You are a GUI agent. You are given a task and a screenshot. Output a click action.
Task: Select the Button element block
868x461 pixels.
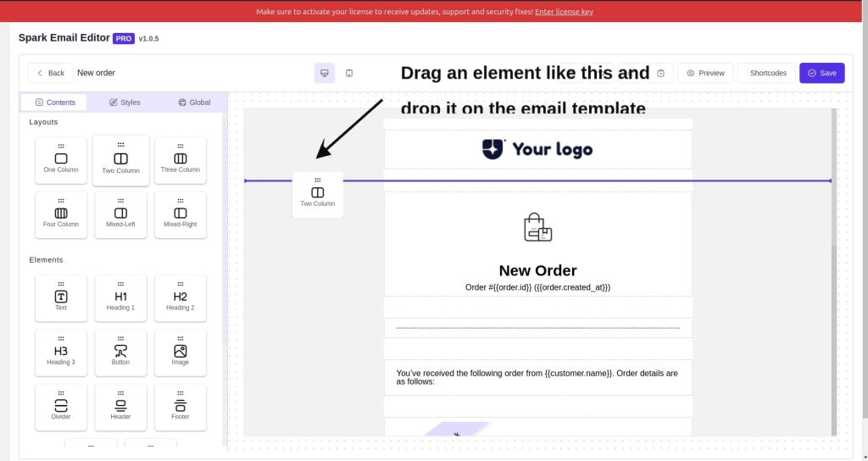click(120, 353)
